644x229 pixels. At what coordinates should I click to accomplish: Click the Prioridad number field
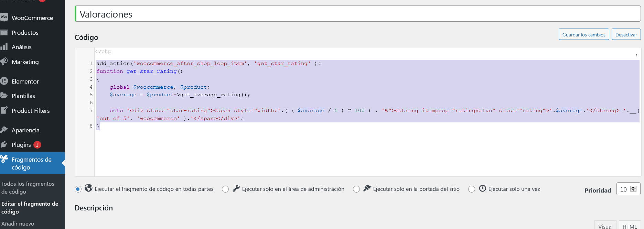coord(628,189)
